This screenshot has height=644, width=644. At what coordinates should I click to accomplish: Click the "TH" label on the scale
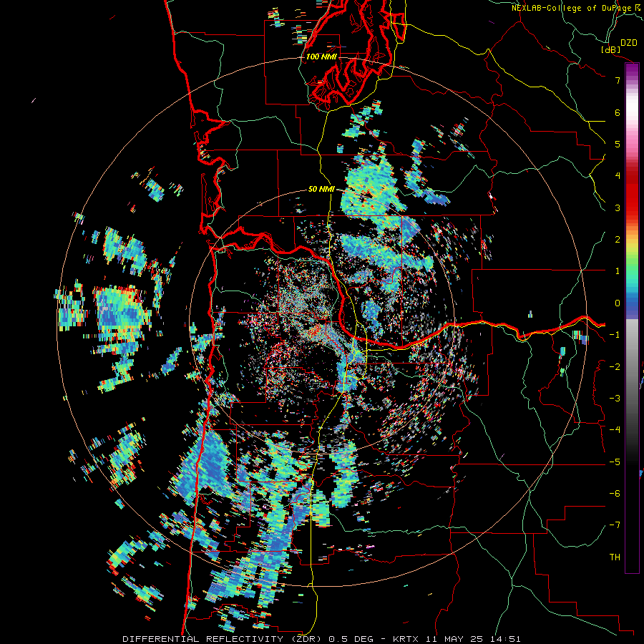pyautogui.click(x=615, y=557)
